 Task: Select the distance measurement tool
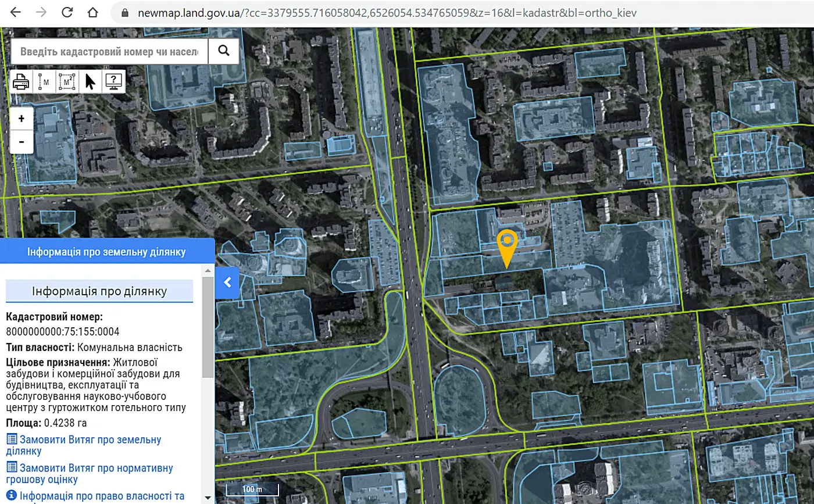coord(44,81)
